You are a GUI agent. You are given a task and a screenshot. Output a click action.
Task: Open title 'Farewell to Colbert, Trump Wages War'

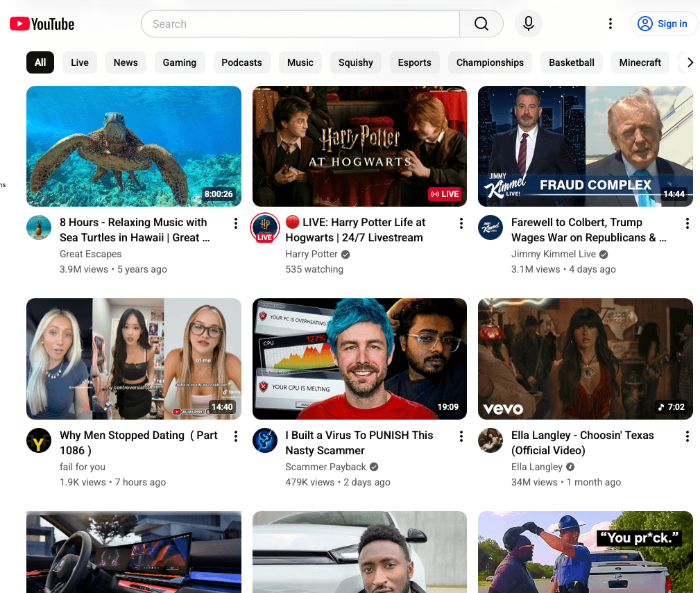[x=588, y=230]
